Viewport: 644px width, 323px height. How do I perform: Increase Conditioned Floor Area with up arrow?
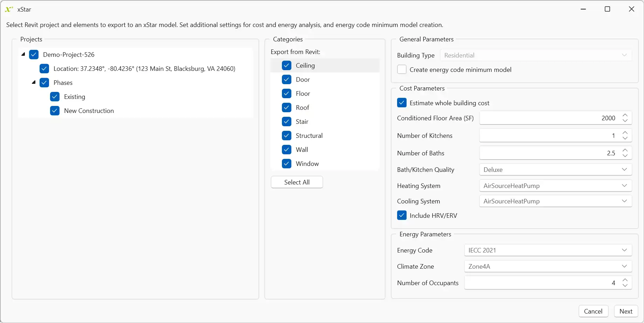[x=625, y=115]
